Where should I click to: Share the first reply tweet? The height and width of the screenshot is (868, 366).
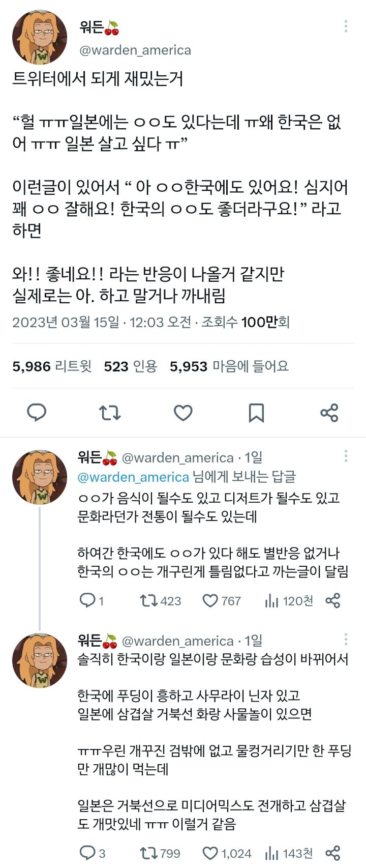pos(332,601)
